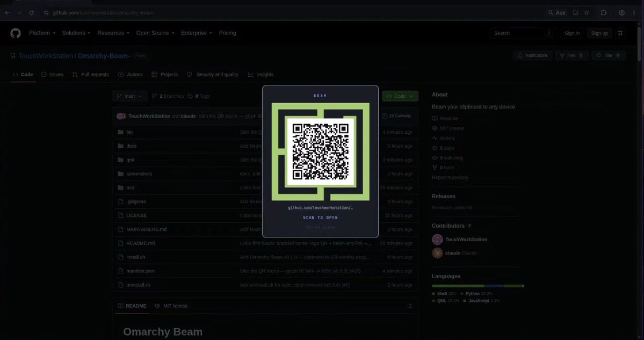Click the Ask button in the address bar
This screenshot has width=644, height=340.
click(x=557, y=13)
